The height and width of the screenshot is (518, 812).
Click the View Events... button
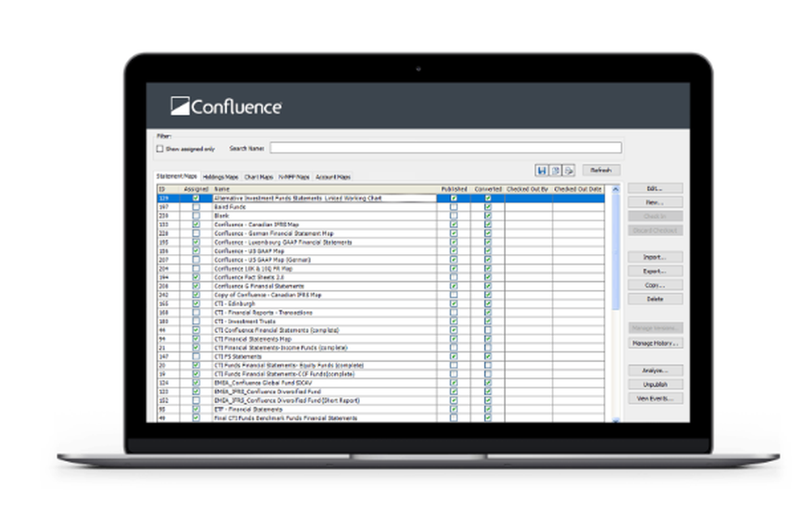(655, 399)
